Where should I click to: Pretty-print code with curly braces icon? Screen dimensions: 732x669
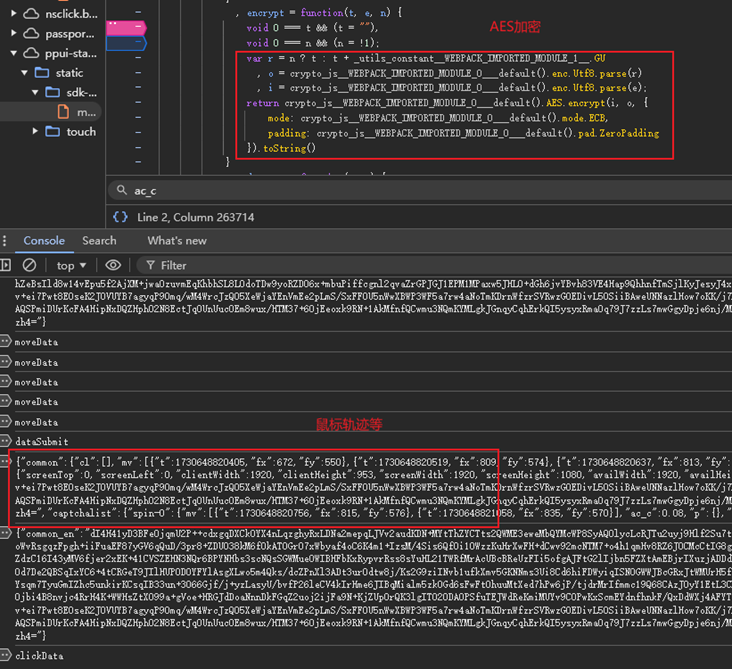coord(120,216)
